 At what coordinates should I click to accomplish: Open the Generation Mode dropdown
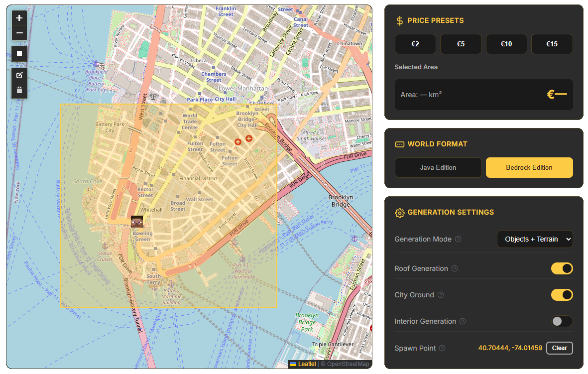[535, 239]
